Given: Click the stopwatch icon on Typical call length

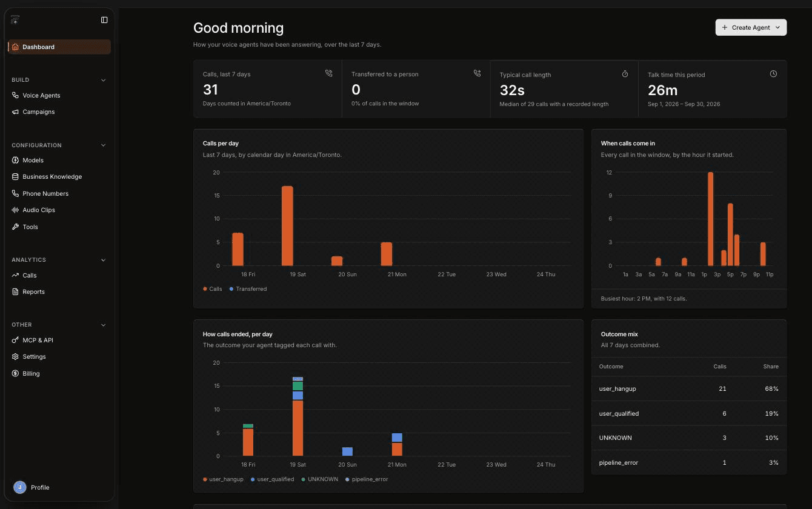Looking at the screenshot, I should (625, 74).
